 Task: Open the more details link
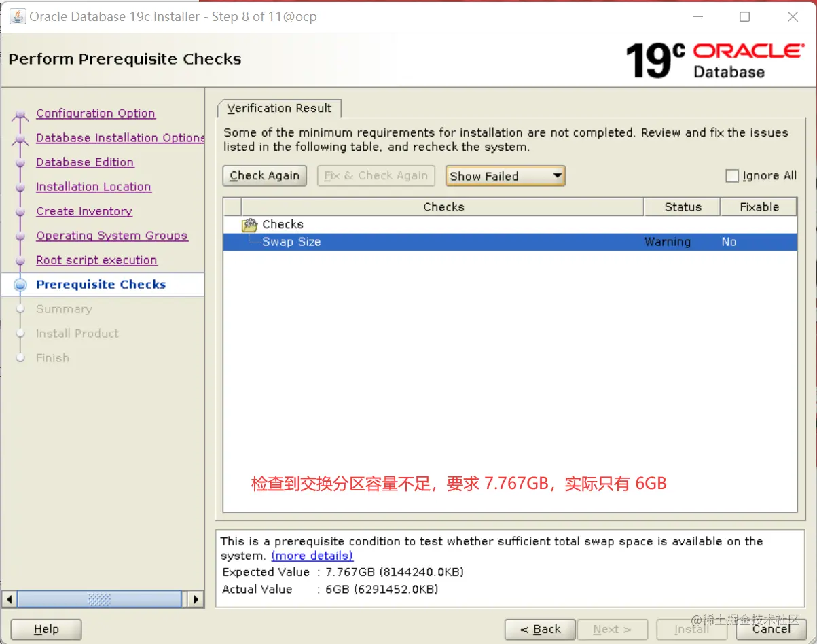pyautogui.click(x=312, y=556)
